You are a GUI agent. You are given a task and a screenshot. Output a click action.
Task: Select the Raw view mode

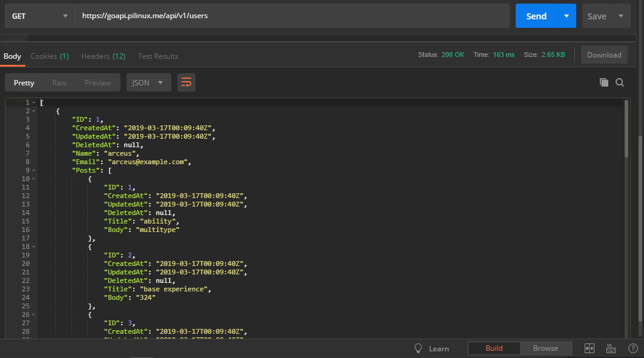[59, 82]
